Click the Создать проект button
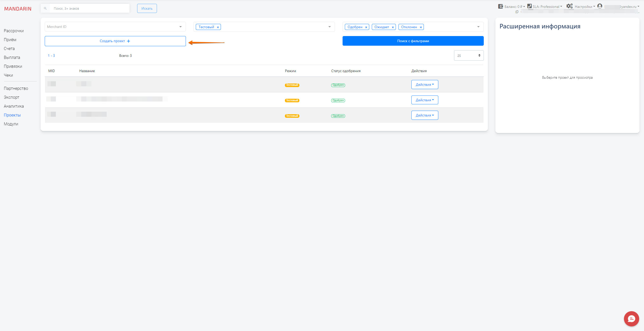The width and height of the screenshot is (644, 331). [115, 41]
